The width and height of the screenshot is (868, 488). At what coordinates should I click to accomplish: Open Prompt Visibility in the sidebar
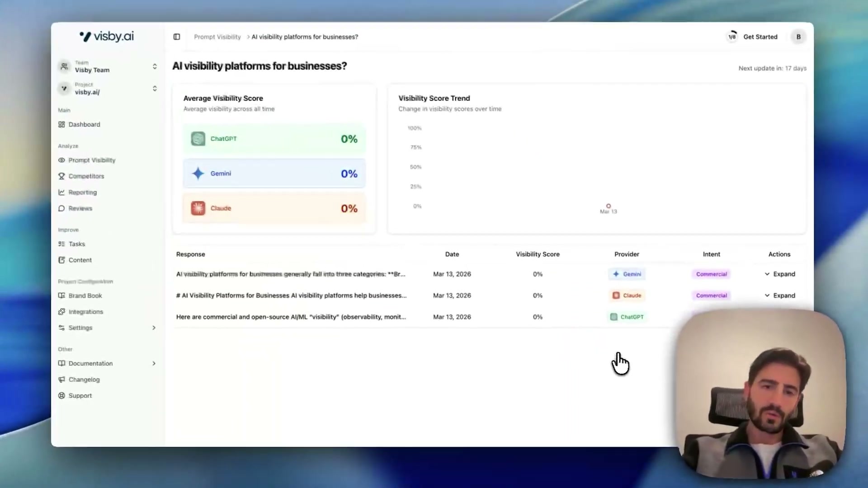(92, 160)
